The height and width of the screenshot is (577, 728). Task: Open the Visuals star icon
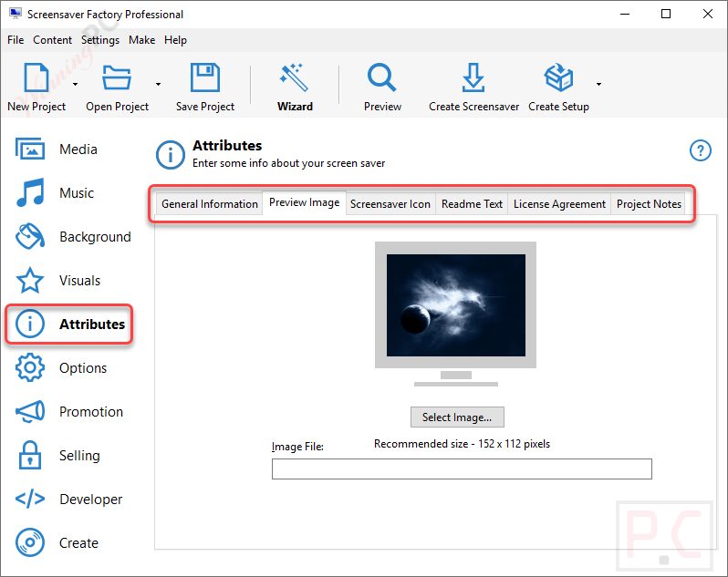(30, 280)
